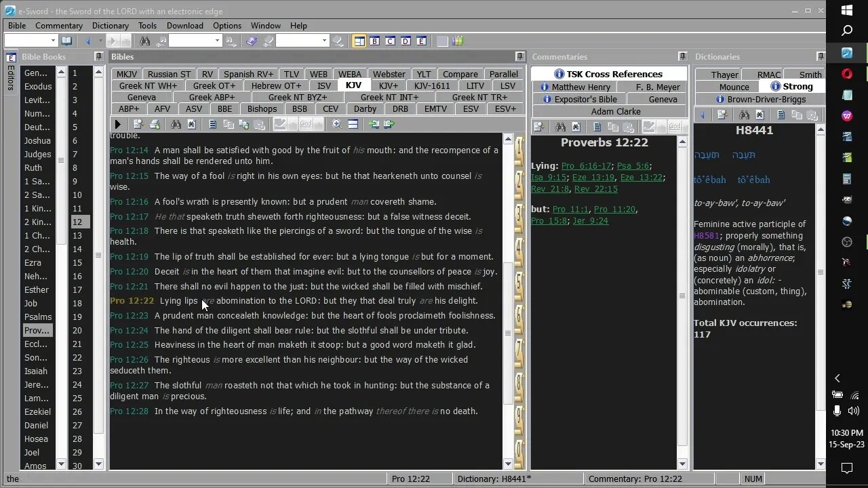Open dropdown arrow beside blue back arrow
The width and height of the screenshot is (868, 488).
pyautogui.click(x=100, y=41)
